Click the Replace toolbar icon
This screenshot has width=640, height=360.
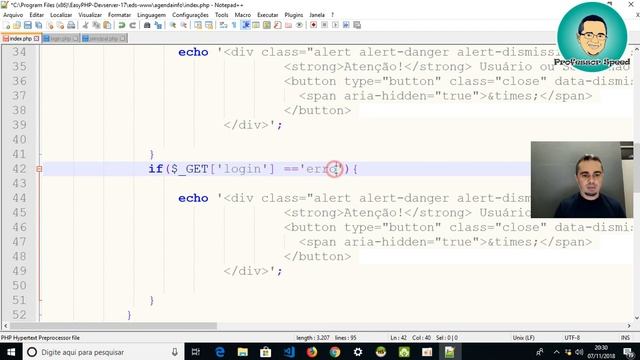[158, 25]
